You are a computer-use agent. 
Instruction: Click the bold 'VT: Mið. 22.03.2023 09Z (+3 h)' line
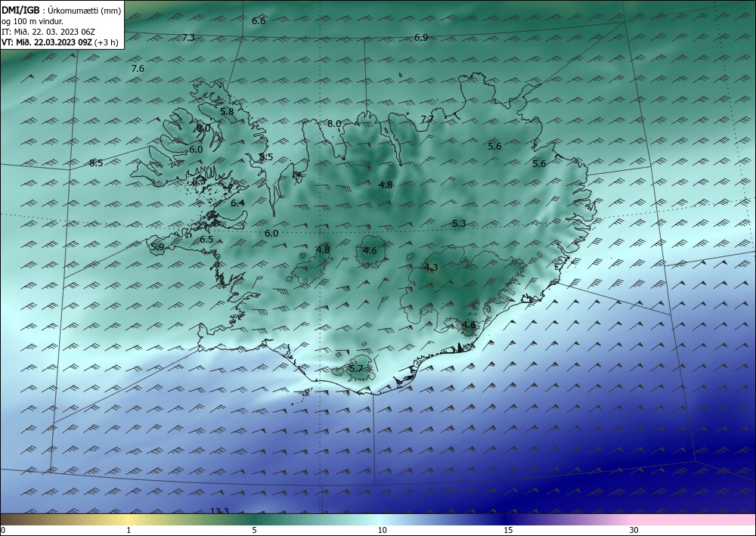pyautogui.click(x=59, y=42)
